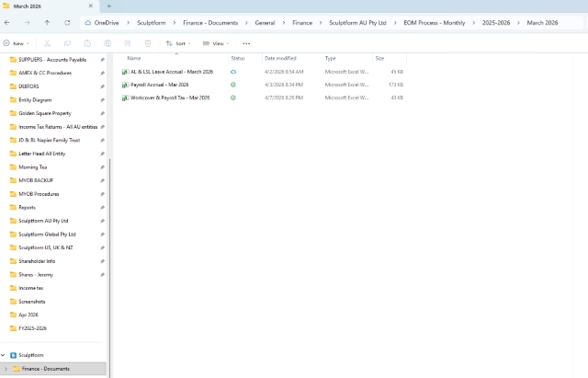588x378 pixels.
Task: Open FY2025-2026 folder in sidebar
Action: (x=32, y=328)
